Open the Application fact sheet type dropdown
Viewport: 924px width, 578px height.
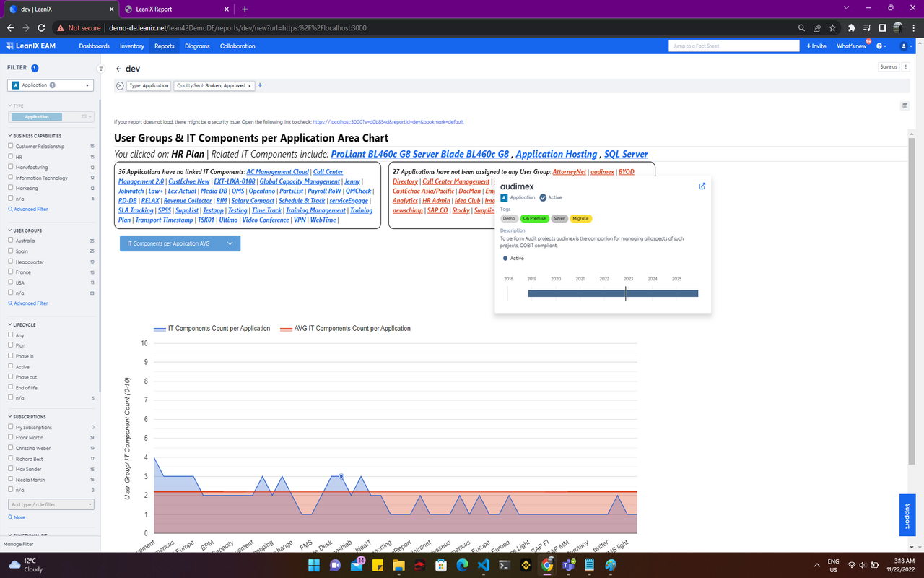(51, 85)
